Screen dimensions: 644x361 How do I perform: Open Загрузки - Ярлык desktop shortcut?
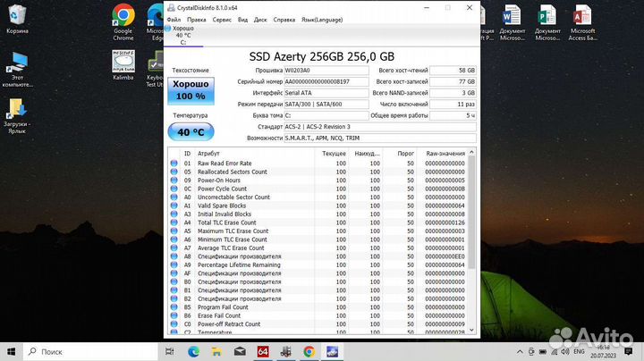16,116
